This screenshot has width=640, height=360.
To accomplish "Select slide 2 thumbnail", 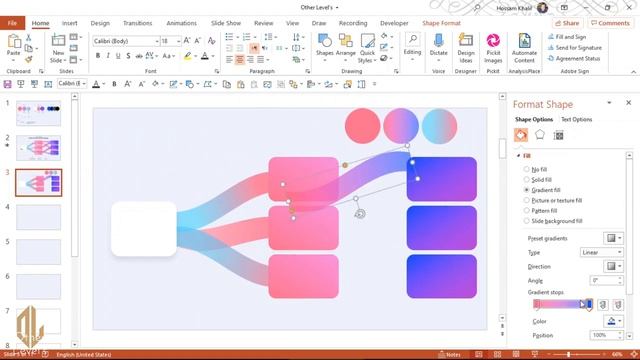I will (x=38, y=148).
